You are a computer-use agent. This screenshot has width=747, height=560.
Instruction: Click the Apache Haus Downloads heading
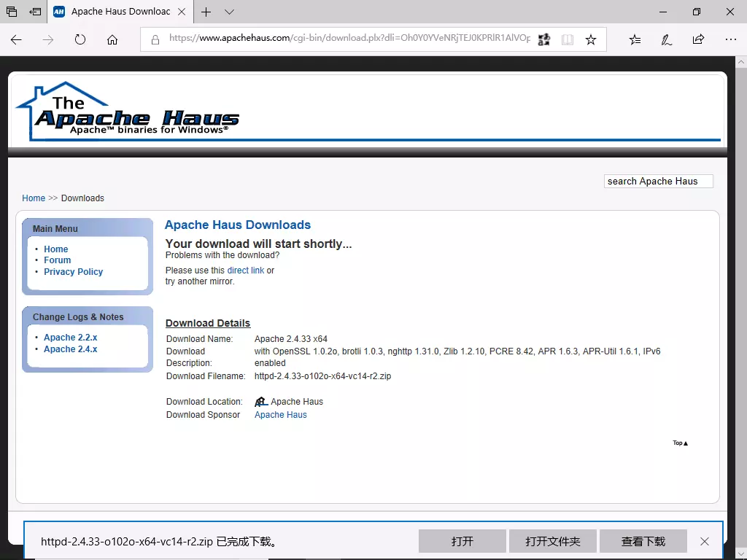coord(238,225)
